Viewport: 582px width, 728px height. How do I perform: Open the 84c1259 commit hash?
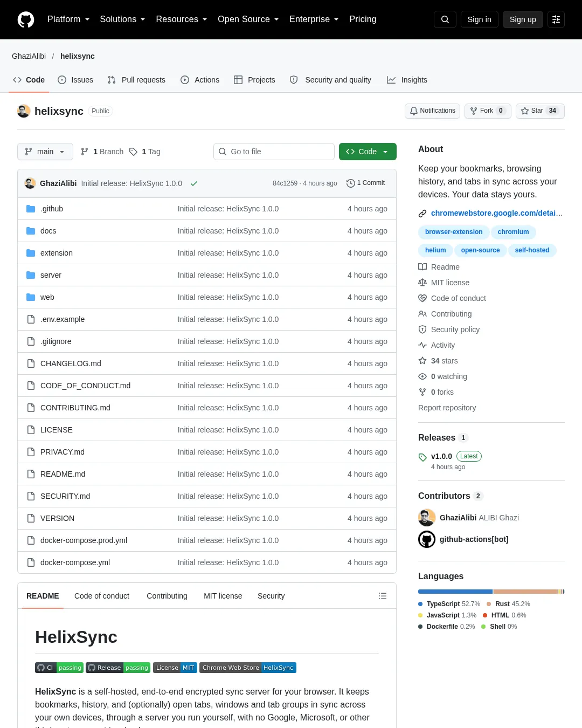tap(285, 183)
